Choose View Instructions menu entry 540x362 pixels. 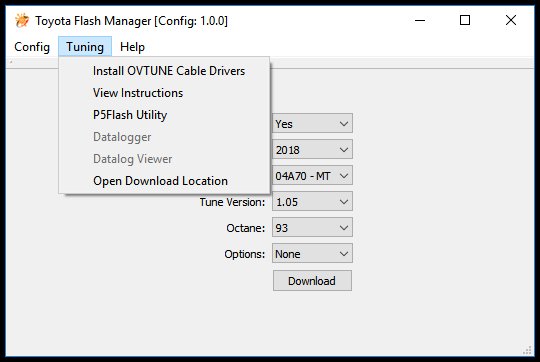click(x=165, y=93)
